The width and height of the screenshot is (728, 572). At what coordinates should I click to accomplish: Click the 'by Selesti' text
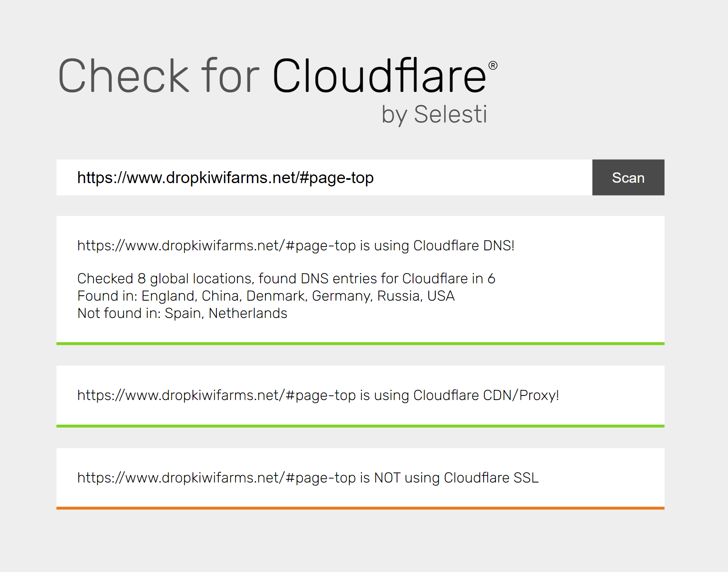tap(434, 114)
